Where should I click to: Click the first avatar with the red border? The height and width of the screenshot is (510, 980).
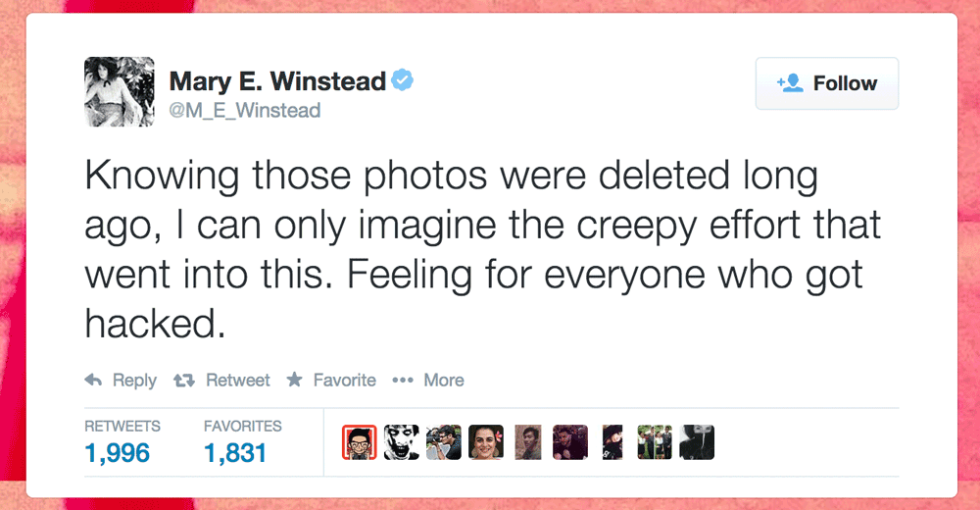point(360,442)
